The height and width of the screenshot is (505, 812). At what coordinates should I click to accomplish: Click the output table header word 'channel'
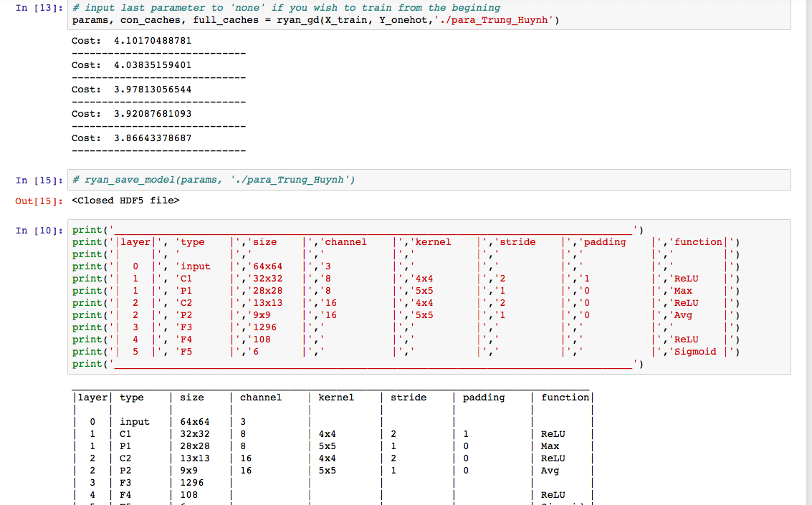260,398
